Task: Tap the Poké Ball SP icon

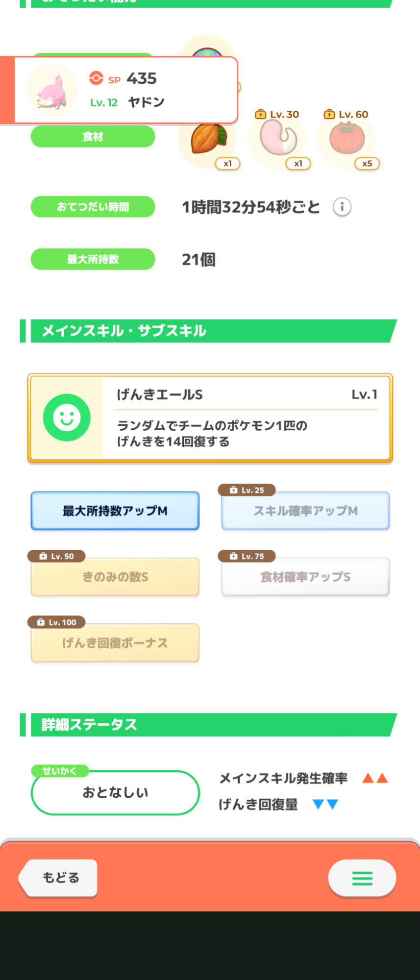Action: (96, 78)
